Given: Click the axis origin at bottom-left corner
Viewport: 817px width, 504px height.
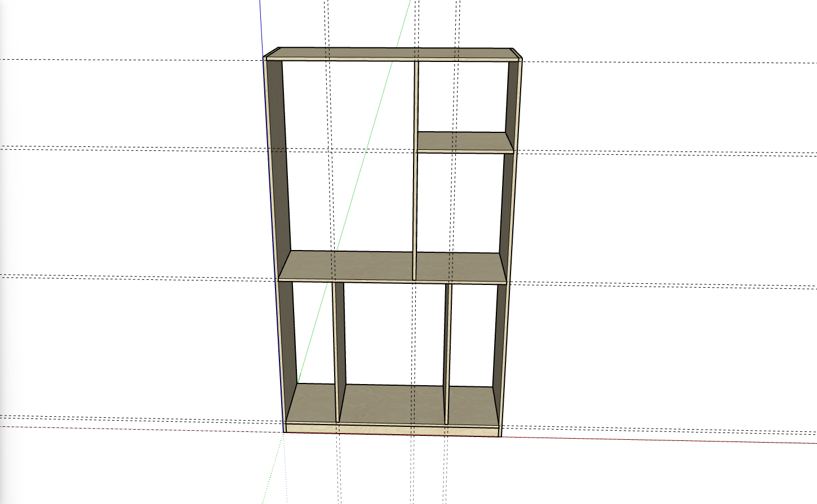Looking at the screenshot, I should pyautogui.click(x=283, y=432).
